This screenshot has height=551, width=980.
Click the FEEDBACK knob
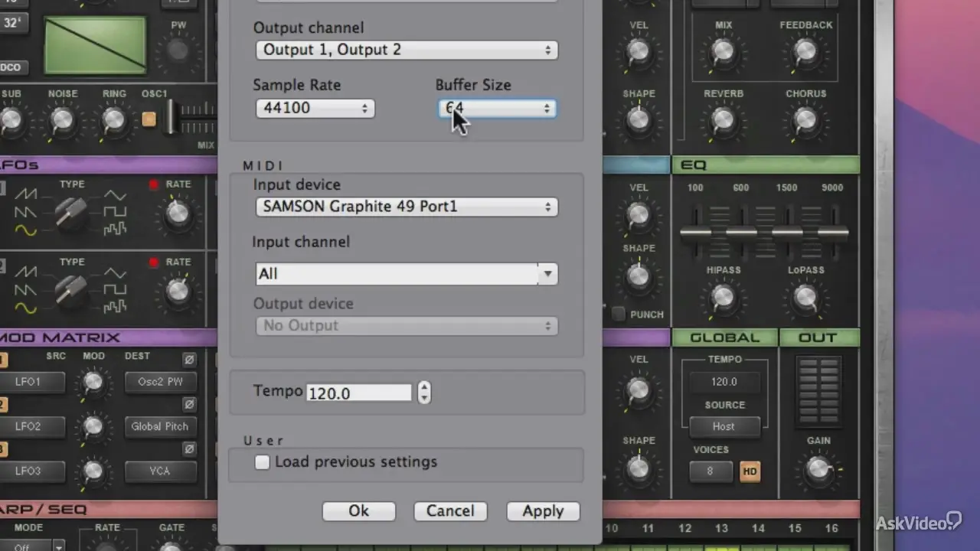tap(805, 51)
